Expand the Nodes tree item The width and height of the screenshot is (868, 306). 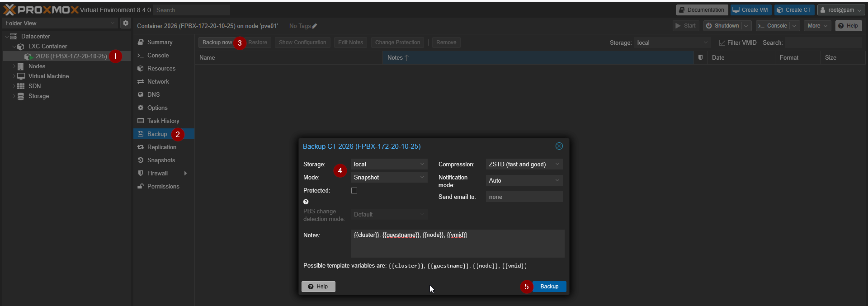14,66
